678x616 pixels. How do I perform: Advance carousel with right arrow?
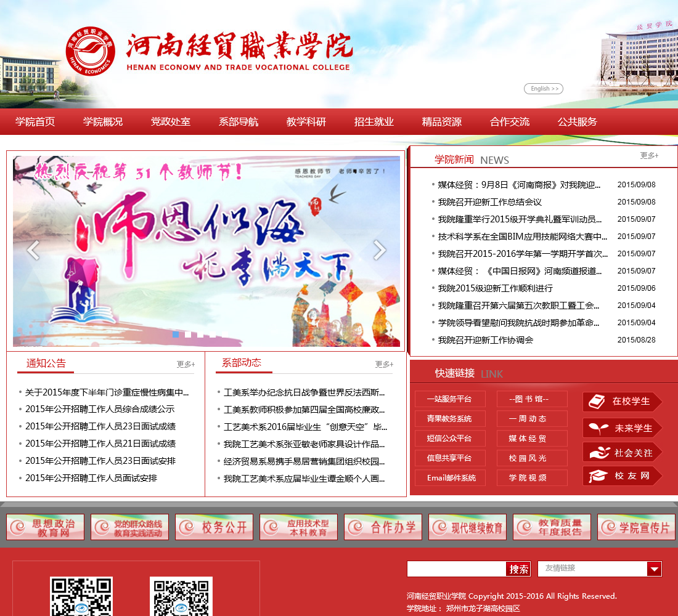pyautogui.click(x=379, y=249)
